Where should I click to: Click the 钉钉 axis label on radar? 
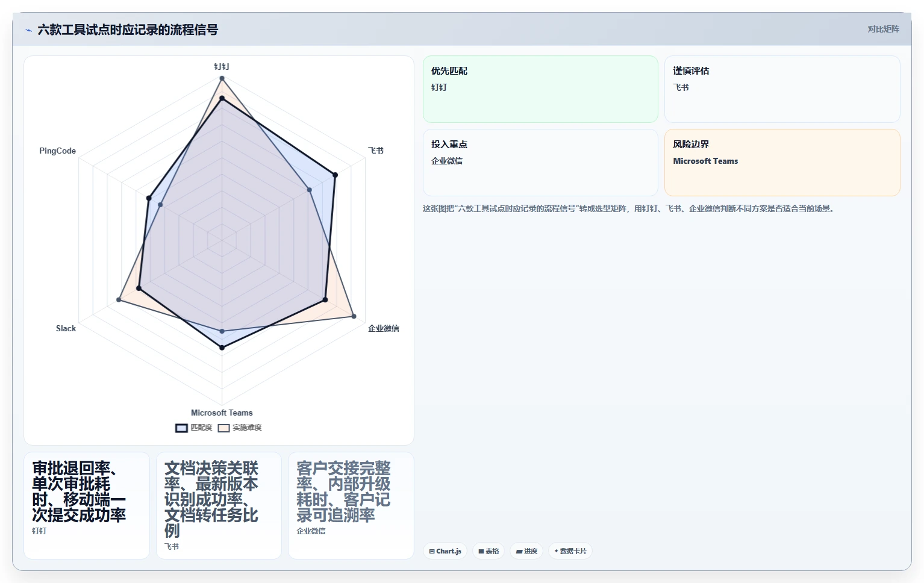click(x=222, y=66)
